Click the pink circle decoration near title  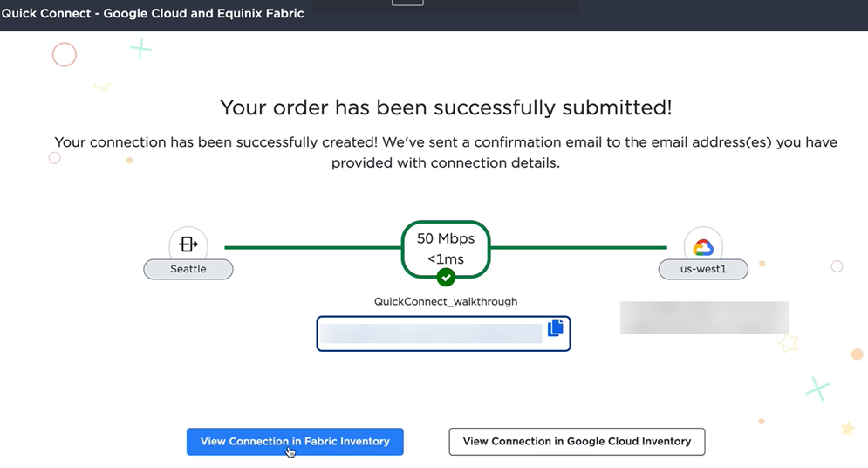(65, 55)
